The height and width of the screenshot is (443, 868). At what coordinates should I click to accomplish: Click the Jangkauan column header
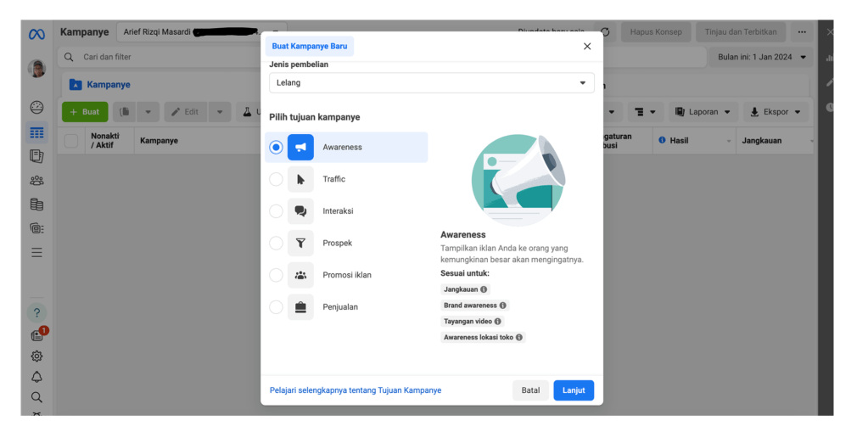(x=762, y=141)
